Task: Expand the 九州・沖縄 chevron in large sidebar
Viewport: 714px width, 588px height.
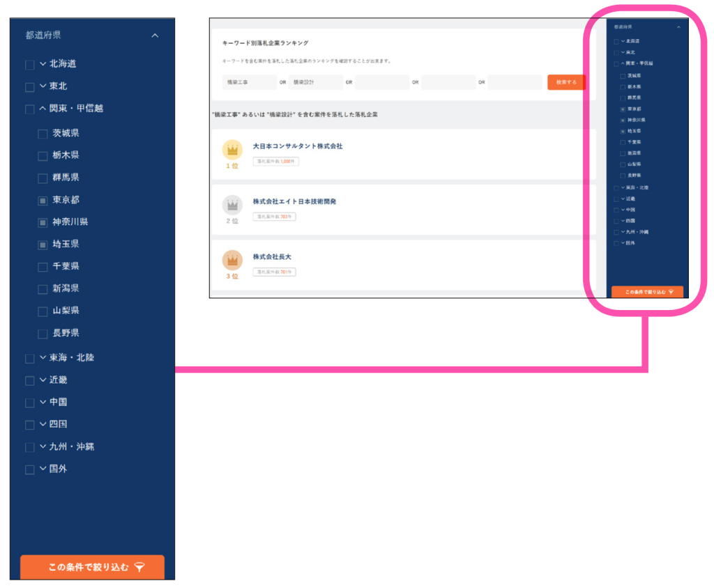Action: 43,447
